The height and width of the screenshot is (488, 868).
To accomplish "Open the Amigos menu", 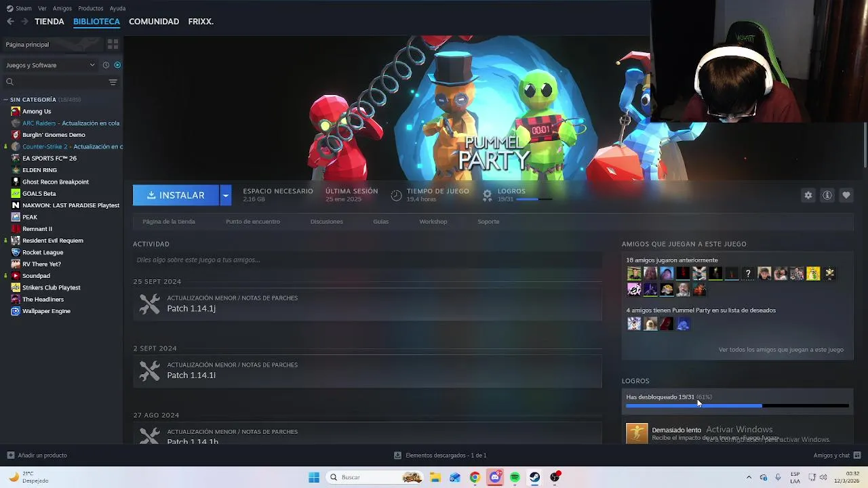I will (x=62, y=8).
